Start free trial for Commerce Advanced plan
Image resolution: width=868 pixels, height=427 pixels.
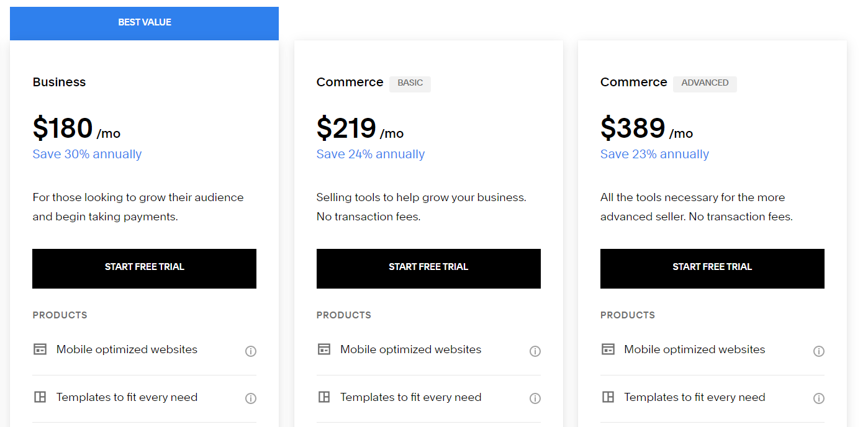point(712,268)
